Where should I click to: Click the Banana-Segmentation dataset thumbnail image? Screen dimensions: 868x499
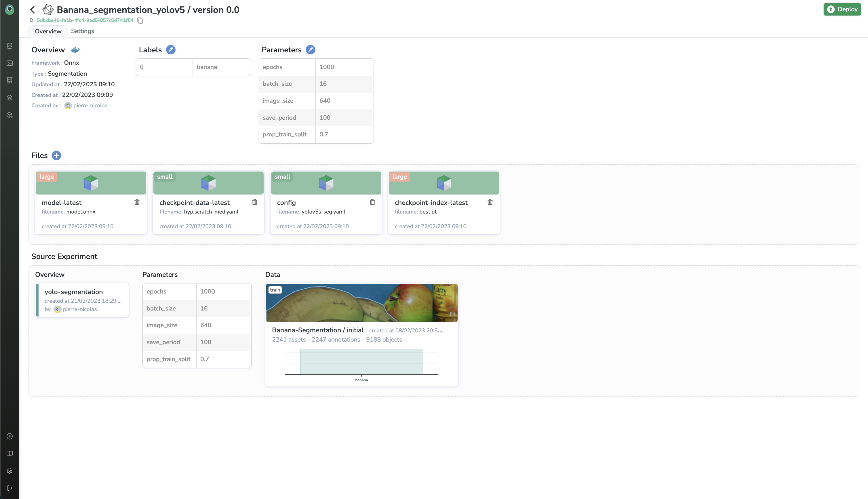pyautogui.click(x=361, y=303)
